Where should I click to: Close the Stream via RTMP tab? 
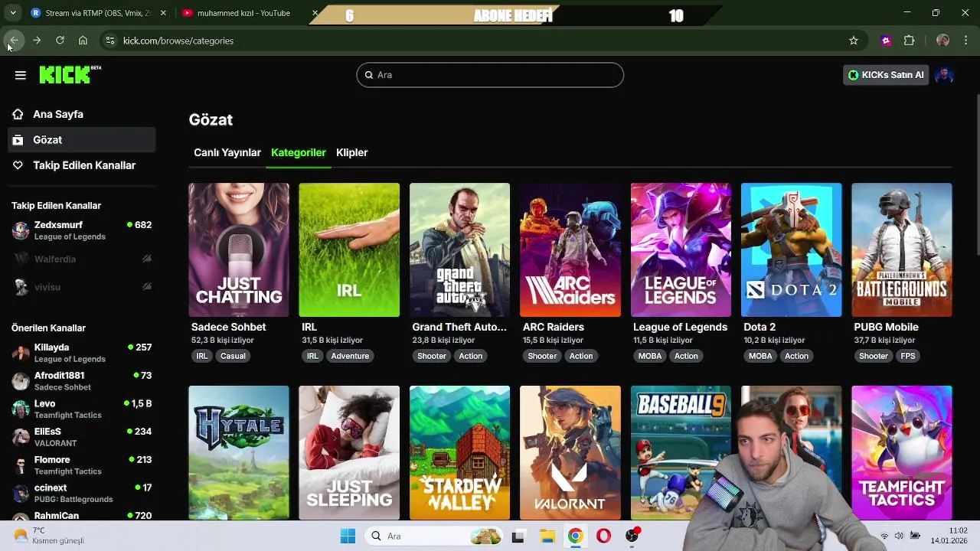click(163, 13)
